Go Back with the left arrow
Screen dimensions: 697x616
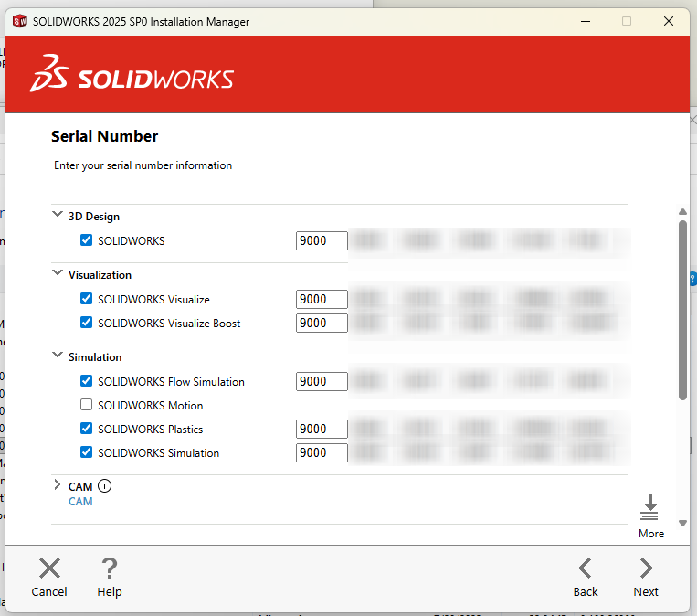click(x=585, y=568)
